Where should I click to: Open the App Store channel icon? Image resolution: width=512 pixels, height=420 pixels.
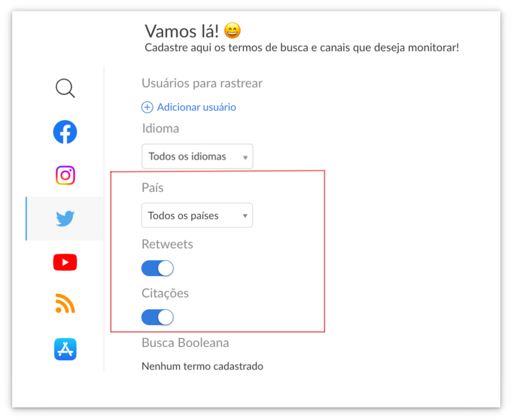click(x=65, y=349)
